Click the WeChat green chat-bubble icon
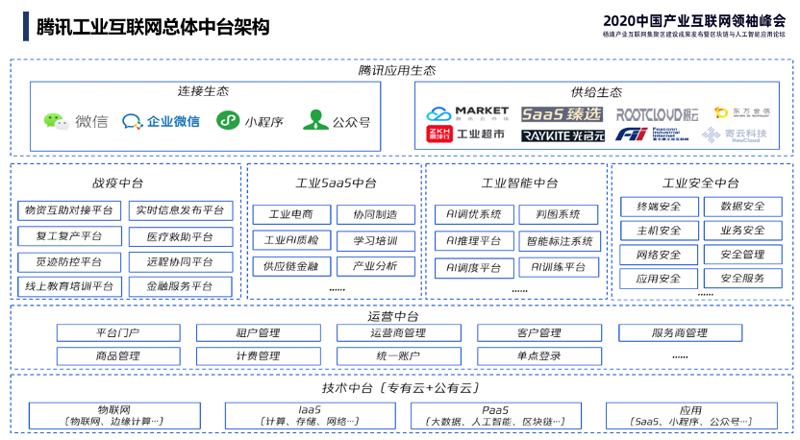Viewport: 800px width, 440px height. [56, 121]
